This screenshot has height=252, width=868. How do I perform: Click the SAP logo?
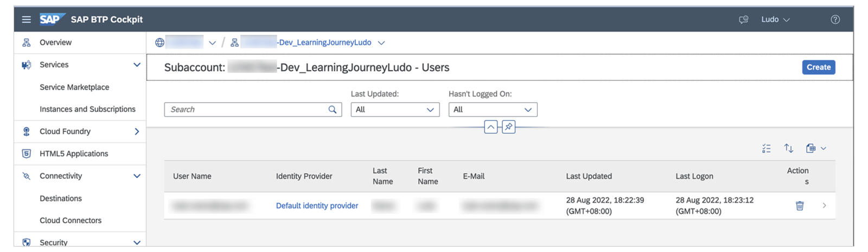click(52, 20)
